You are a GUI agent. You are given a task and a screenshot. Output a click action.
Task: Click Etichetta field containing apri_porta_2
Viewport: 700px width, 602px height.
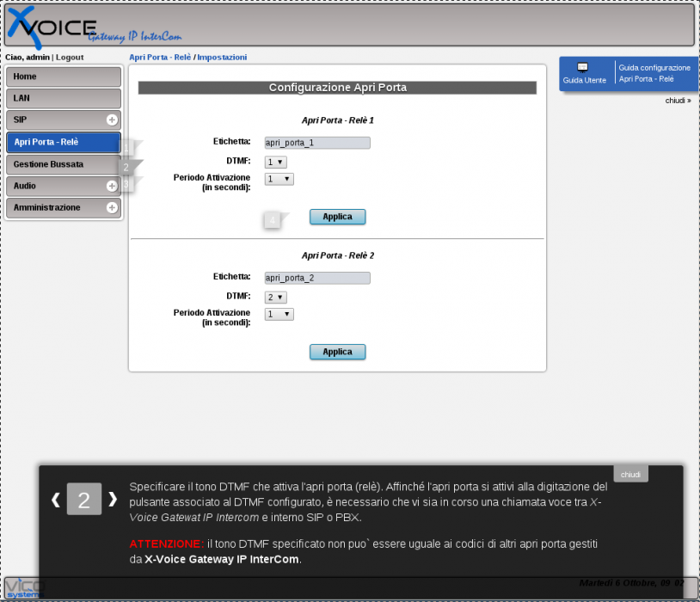[317, 278]
